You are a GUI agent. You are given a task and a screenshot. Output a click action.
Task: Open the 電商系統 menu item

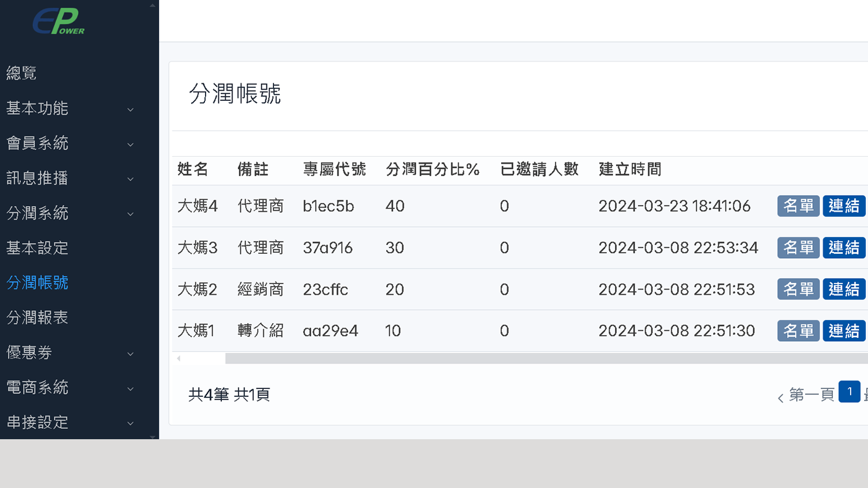37,387
